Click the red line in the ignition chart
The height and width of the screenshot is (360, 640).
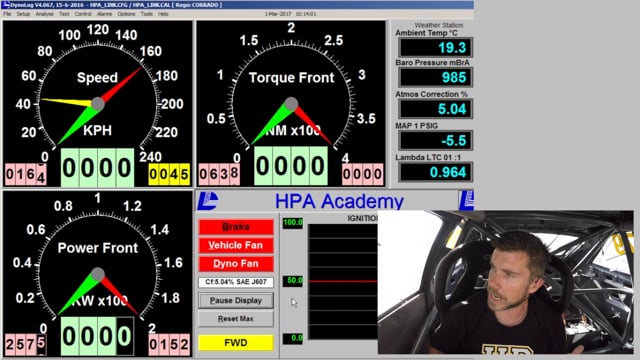(343, 281)
